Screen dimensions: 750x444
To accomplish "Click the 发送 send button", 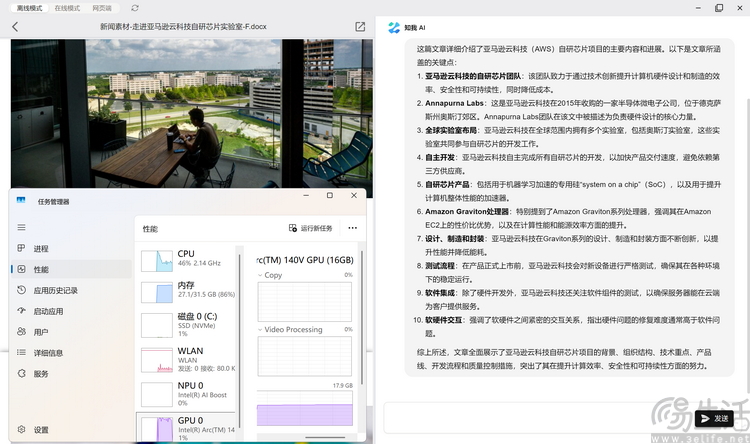I will [715, 419].
